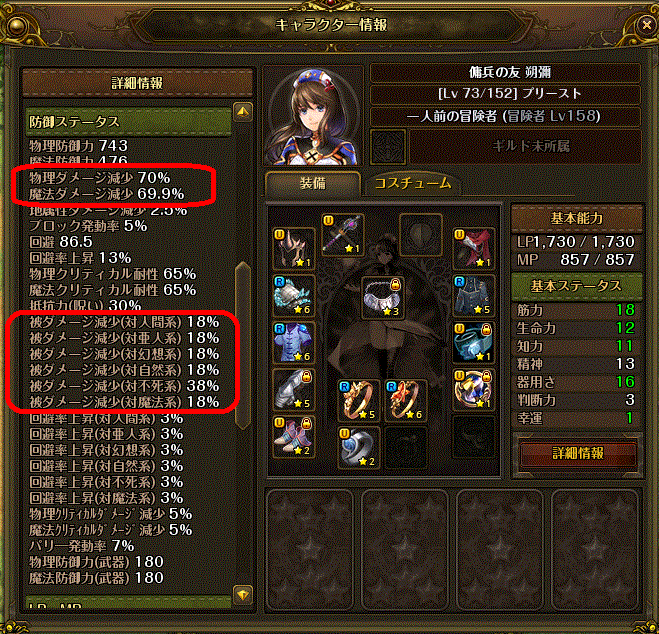
Task: Switch to the コスチューム tab
Action: tap(413, 184)
